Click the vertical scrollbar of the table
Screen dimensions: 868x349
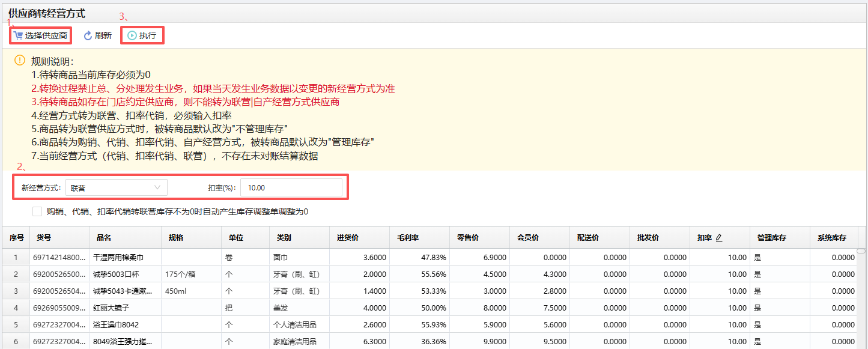tap(861, 250)
